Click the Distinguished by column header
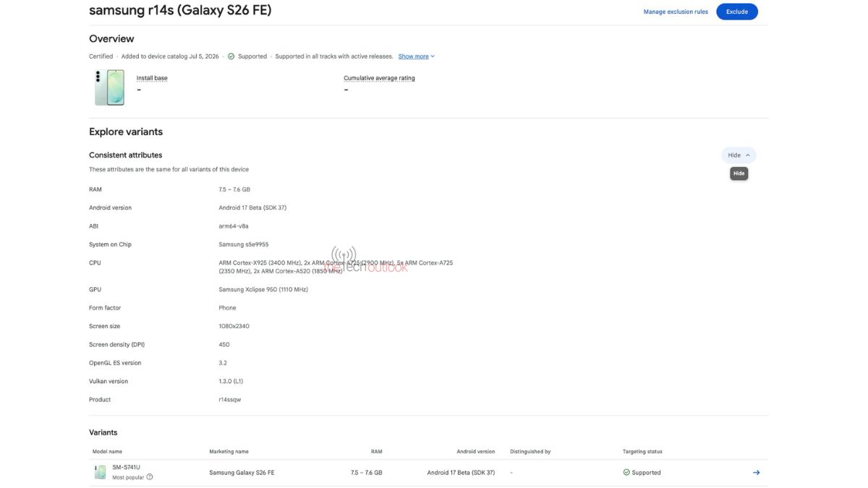The image size is (868, 488). point(530,452)
